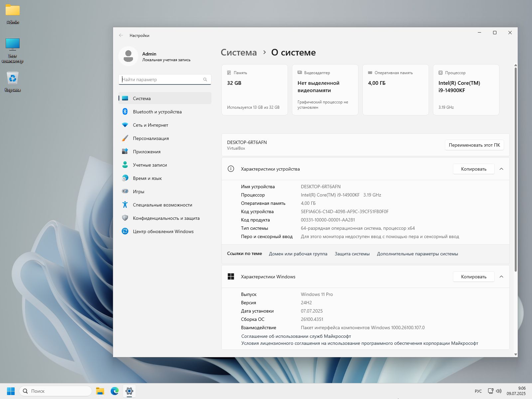This screenshot has height=399, width=532.
Task: Open Домен или рабочая группа link
Action: [298, 254]
